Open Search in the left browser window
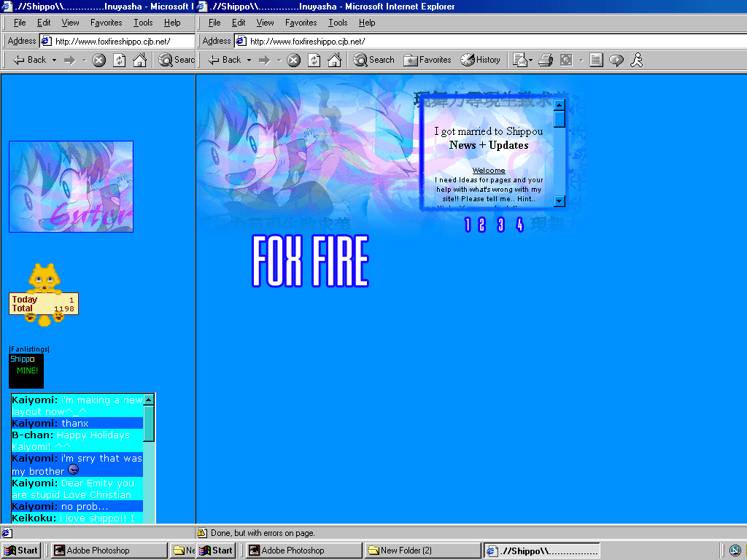 (x=177, y=60)
